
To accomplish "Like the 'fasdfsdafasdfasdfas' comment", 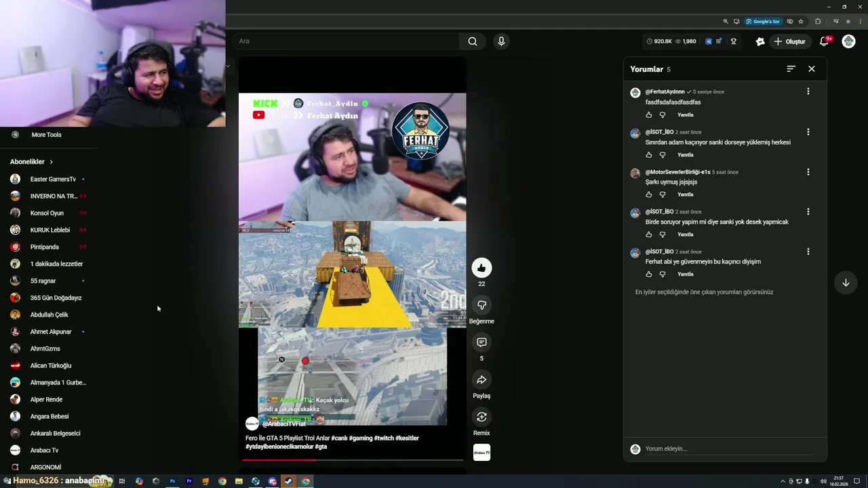I will coord(649,115).
